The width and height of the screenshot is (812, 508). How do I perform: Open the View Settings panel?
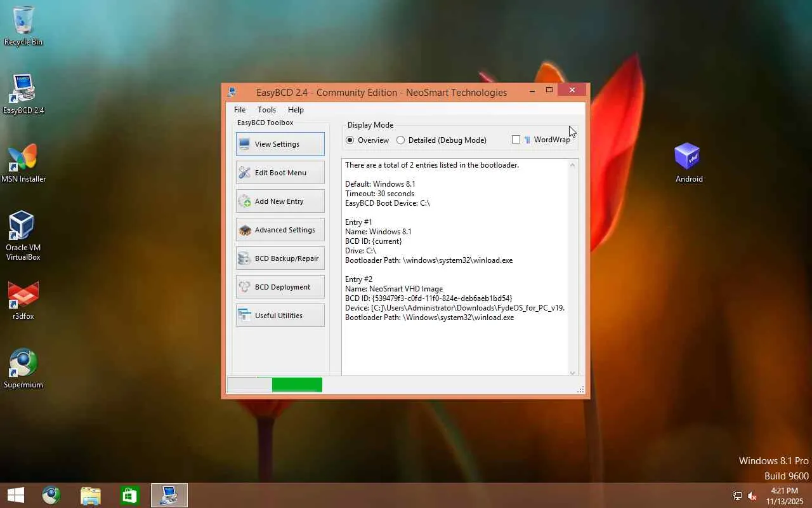point(280,144)
